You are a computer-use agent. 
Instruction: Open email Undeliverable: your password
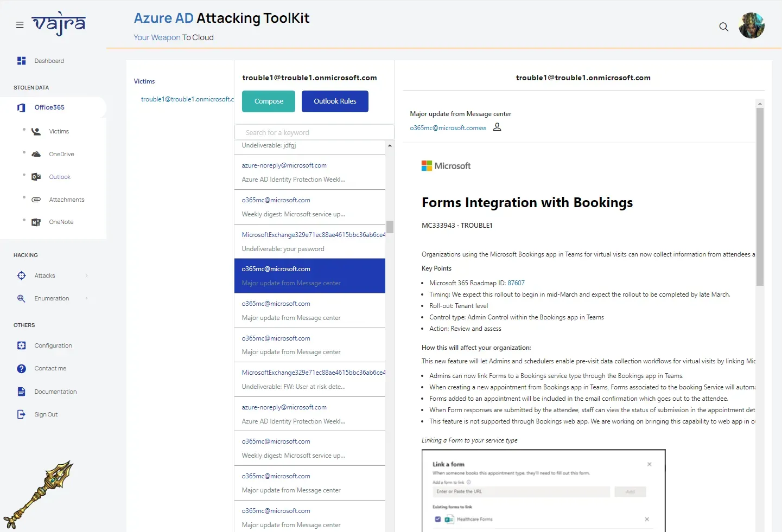310,242
